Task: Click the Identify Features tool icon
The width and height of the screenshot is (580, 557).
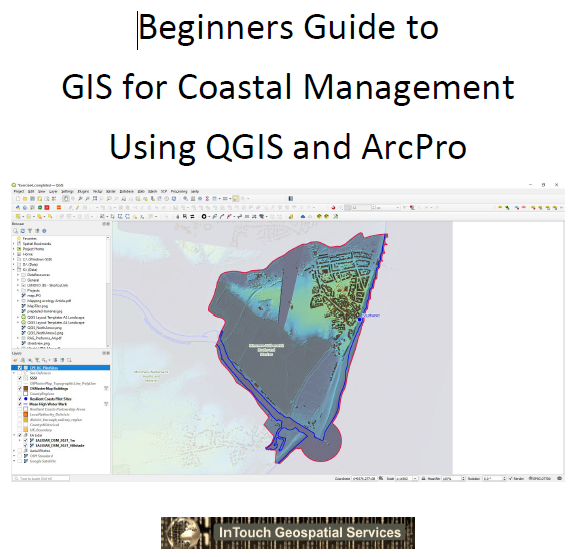Action: pyautogui.click(x=185, y=199)
